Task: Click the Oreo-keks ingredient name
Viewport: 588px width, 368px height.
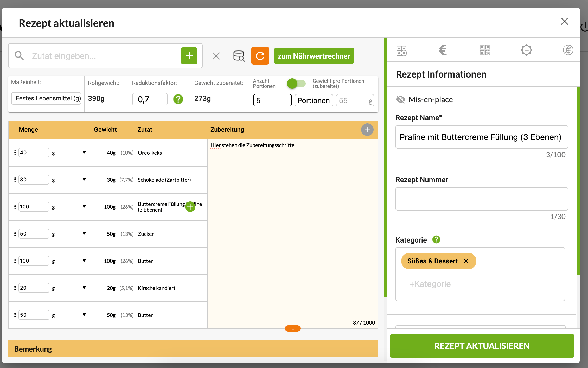Action: [x=150, y=153]
